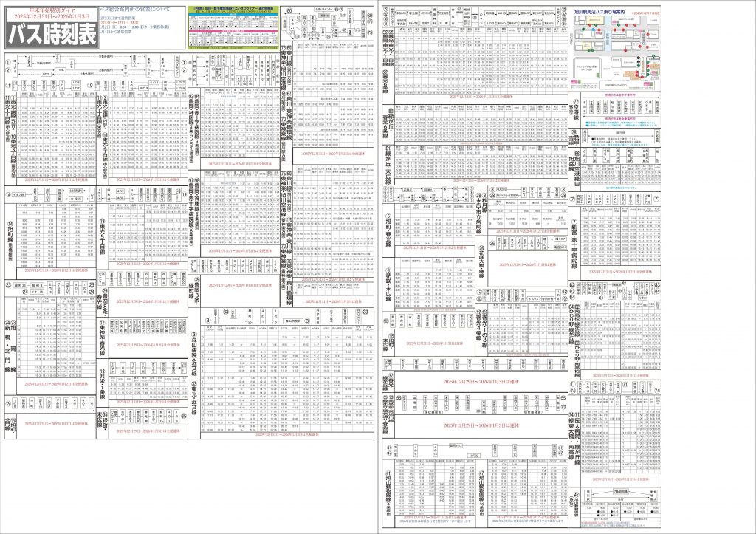The image size is (756, 534).
Task: Click the バス時刻表 title banner
Action: (x=52, y=36)
